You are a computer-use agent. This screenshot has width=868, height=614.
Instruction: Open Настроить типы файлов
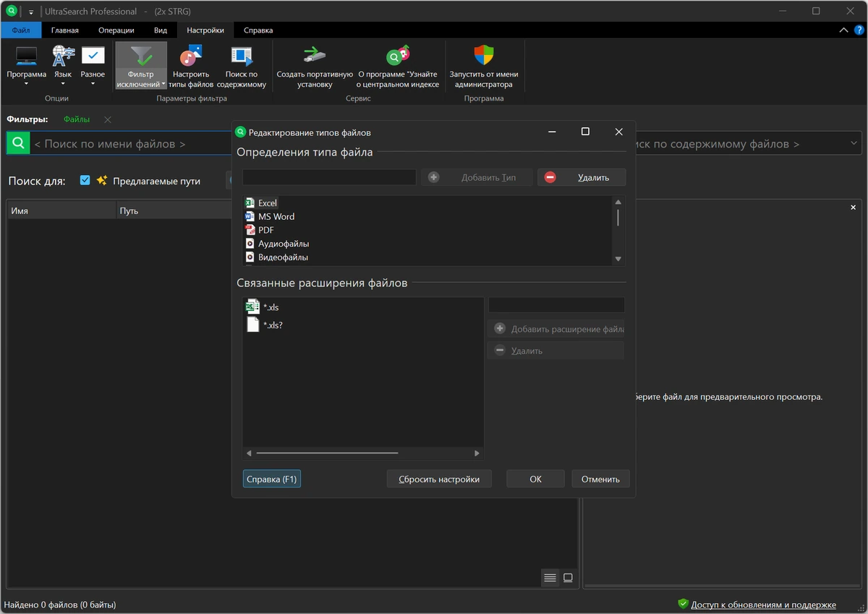[191, 56]
